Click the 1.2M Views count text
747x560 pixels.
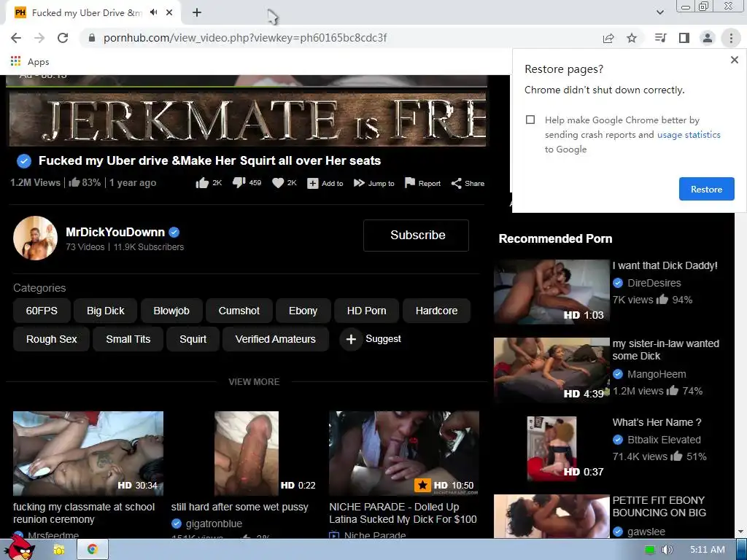(x=35, y=183)
